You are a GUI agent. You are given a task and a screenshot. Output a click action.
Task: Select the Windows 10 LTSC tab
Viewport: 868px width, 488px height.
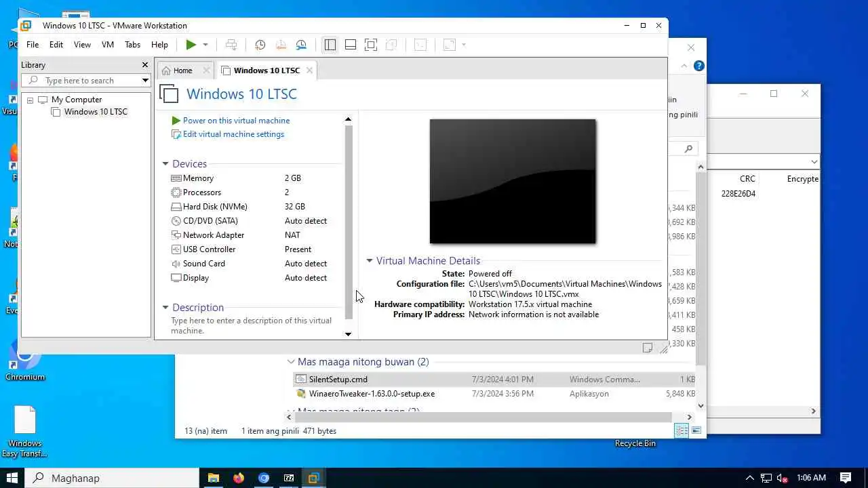(x=267, y=70)
